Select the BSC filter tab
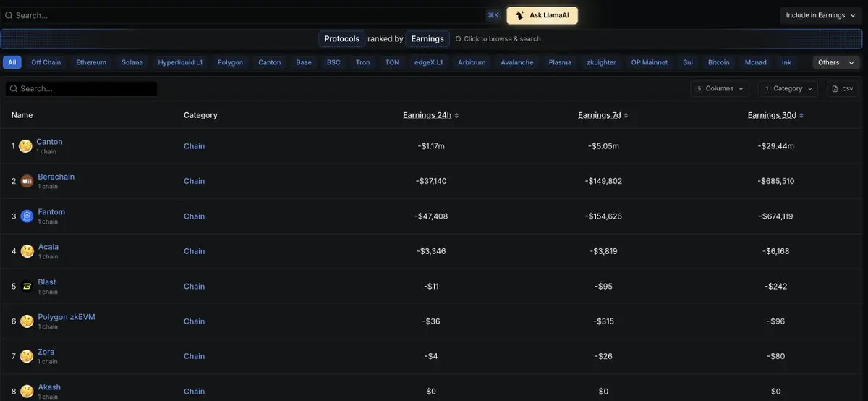The width and height of the screenshot is (868, 401). 333,62
